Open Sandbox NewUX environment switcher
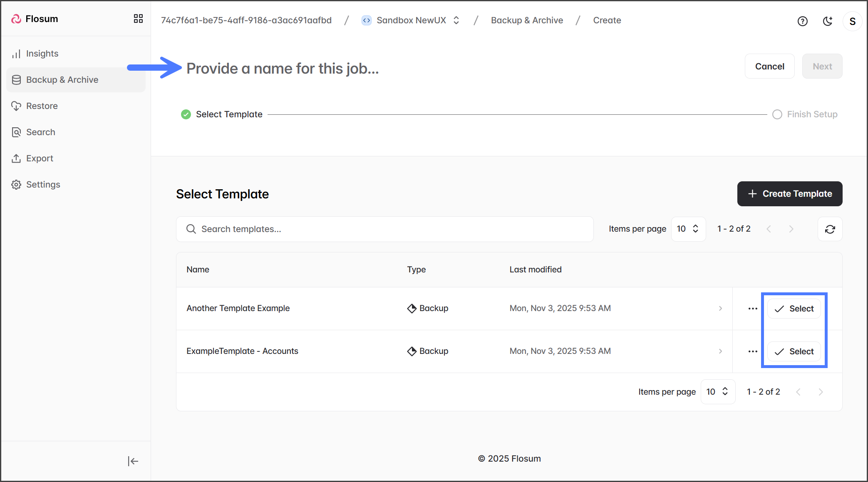Viewport: 868px width, 482px height. point(411,20)
